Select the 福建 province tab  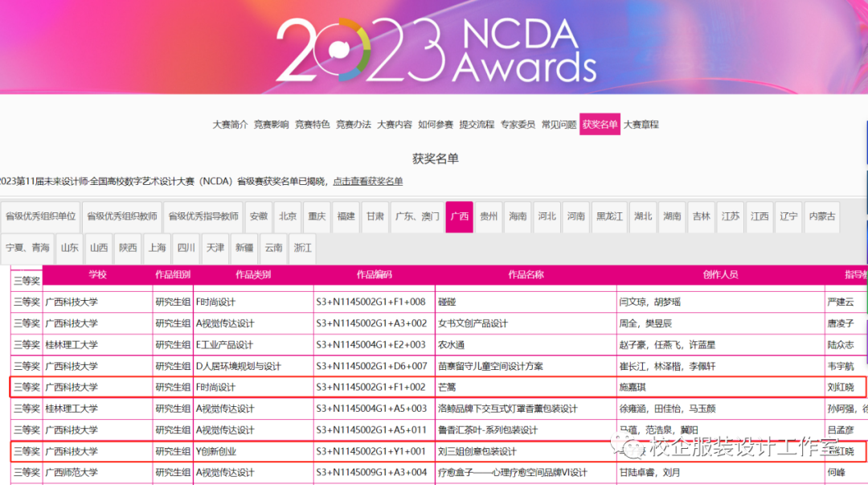point(346,216)
